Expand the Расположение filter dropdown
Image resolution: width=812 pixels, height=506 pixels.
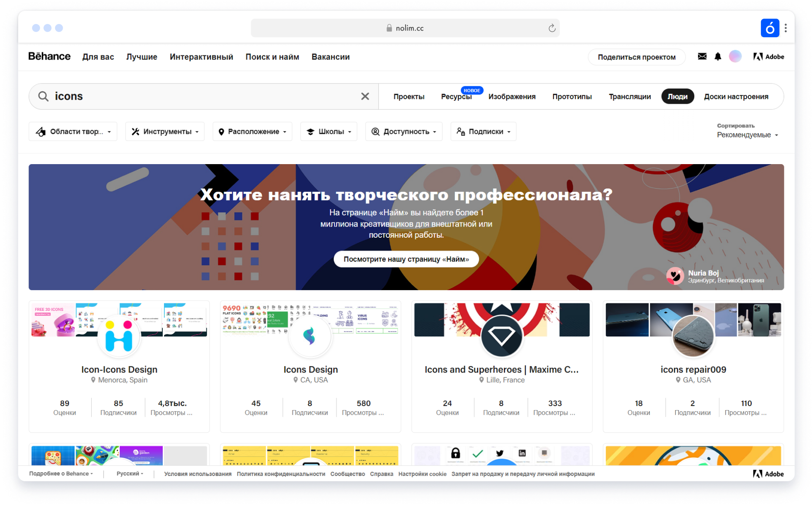[x=252, y=131]
